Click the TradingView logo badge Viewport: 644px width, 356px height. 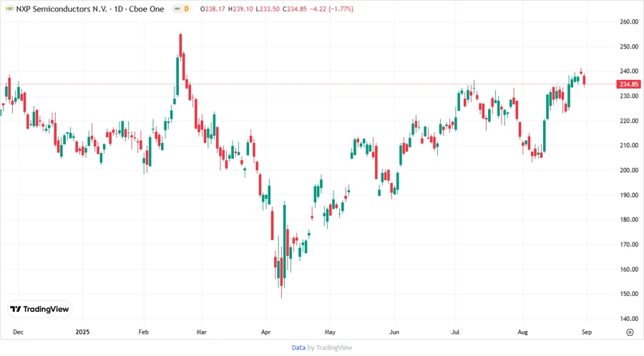coord(39,310)
